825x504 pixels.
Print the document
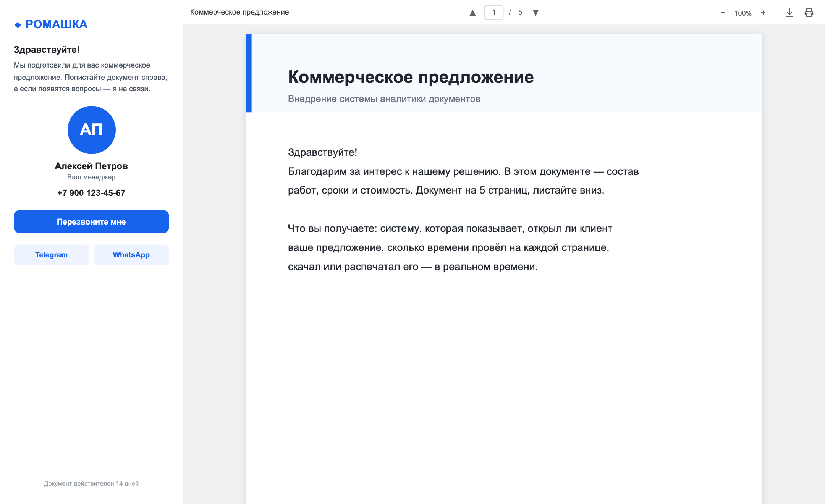tap(809, 13)
